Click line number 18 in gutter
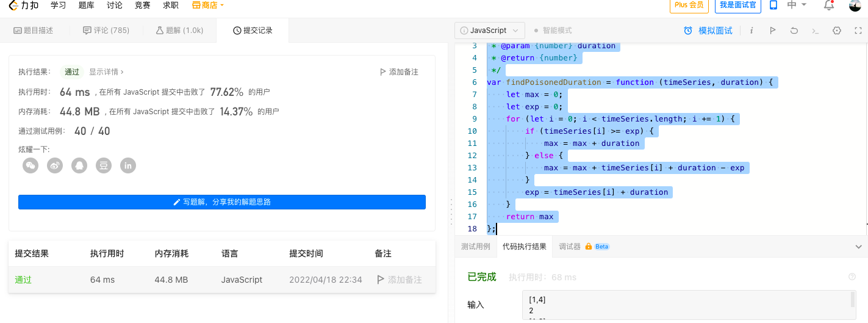868x323 pixels. point(472,228)
